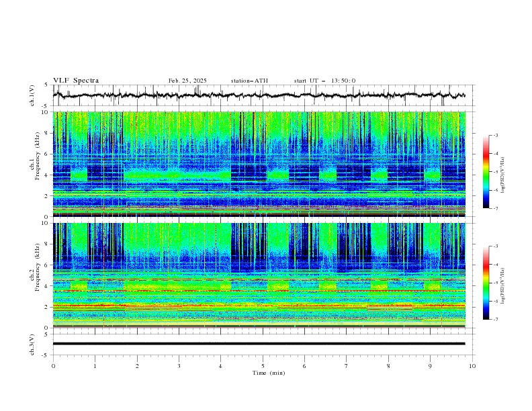Viewport: 532px width, 411px height.
Task: Select the ch.2 colorbar "log(PSD)(V²/Hz)" label
Action: [503, 286]
